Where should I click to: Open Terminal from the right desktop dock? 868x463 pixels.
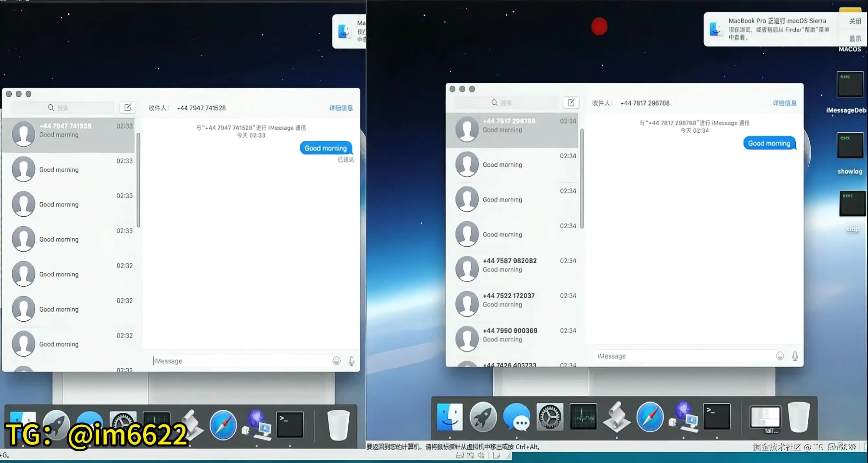coord(717,417)
